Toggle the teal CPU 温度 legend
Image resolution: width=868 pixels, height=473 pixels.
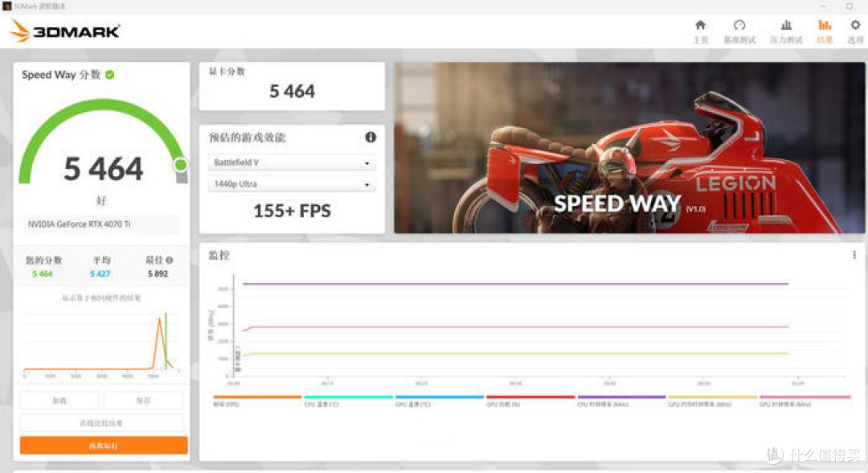click(x=348, y=401)
